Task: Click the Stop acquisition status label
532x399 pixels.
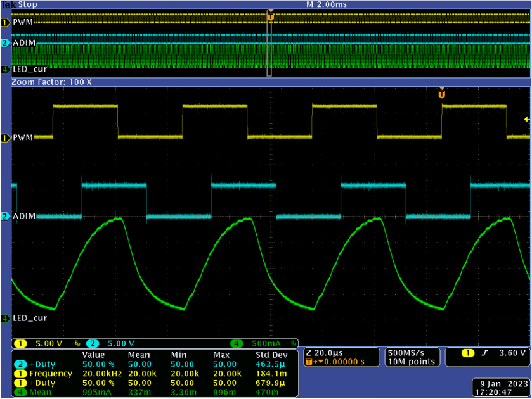Action: point(27,4)
